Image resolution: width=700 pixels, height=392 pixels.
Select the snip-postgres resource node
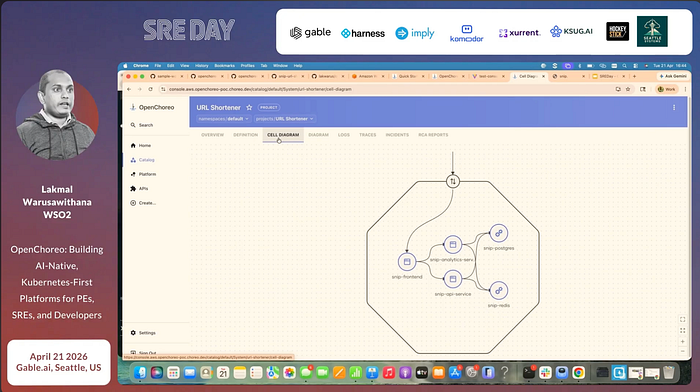pos(499,233)
